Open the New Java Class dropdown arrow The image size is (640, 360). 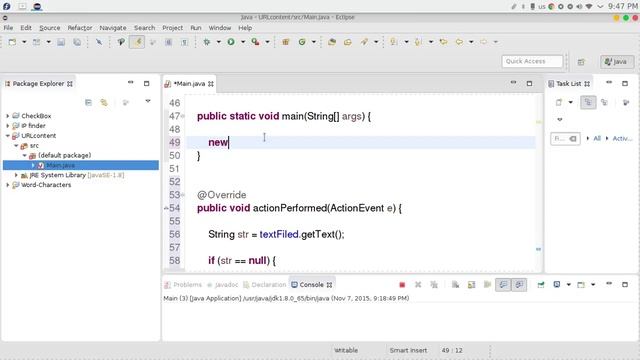313,42
